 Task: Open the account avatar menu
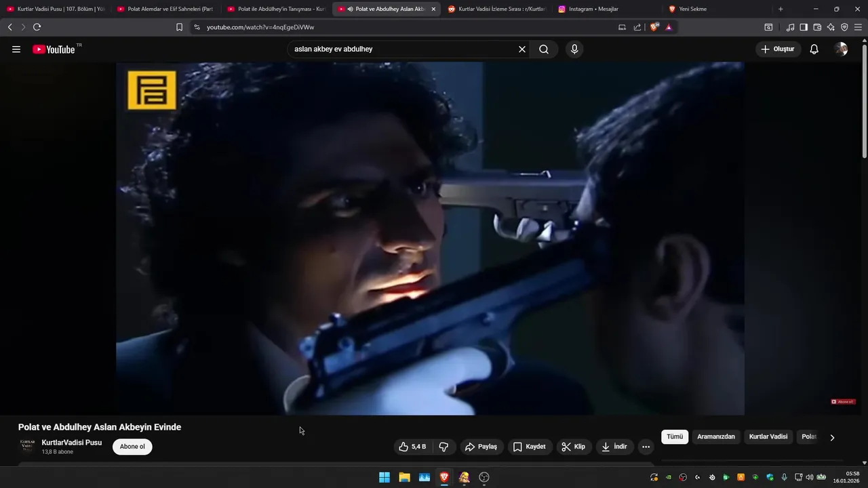841,49
